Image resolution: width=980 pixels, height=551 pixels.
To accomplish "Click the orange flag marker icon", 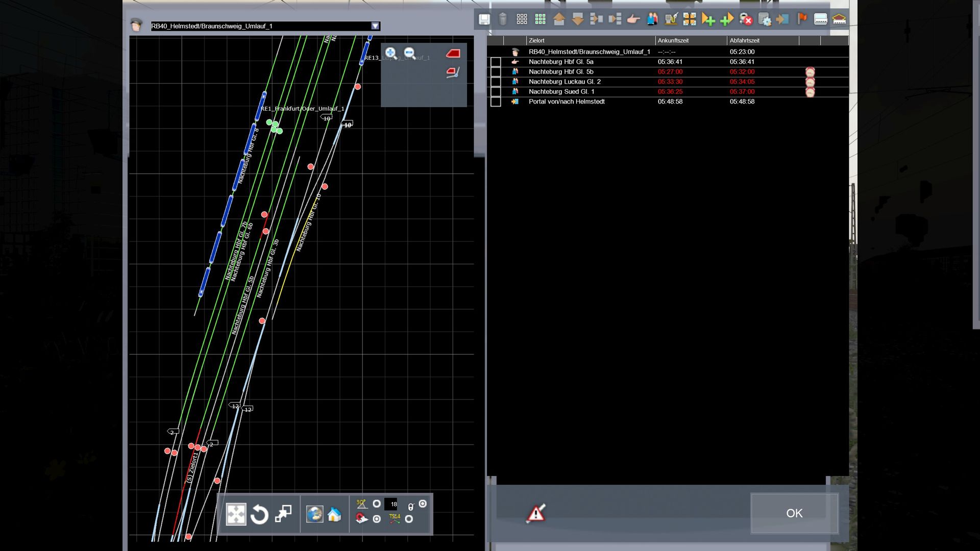I will [802, 19].
